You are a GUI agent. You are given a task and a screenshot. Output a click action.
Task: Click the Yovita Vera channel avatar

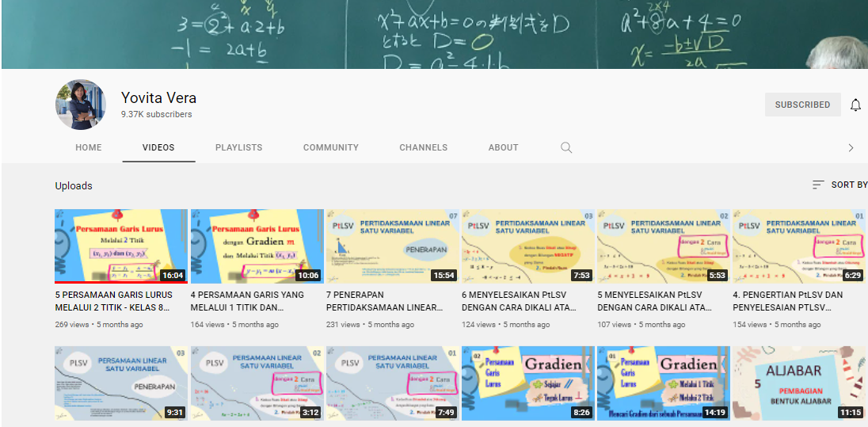[81, 105]
